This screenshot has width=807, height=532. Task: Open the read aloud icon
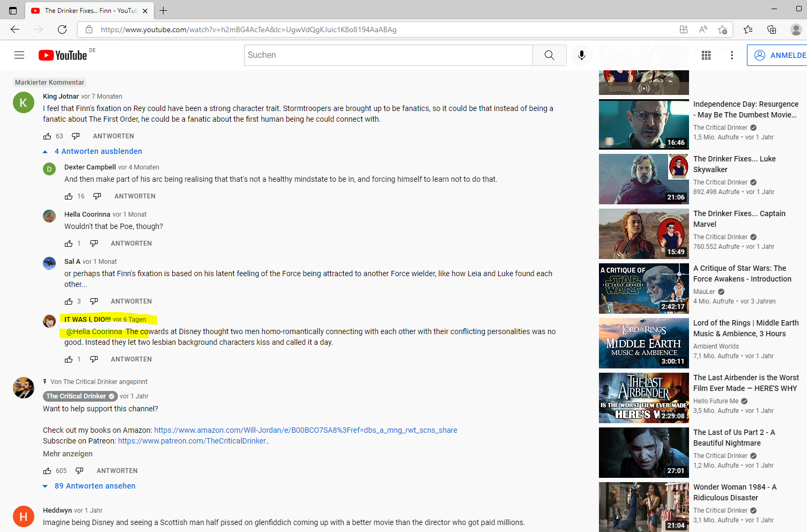(x=703, y=29)
